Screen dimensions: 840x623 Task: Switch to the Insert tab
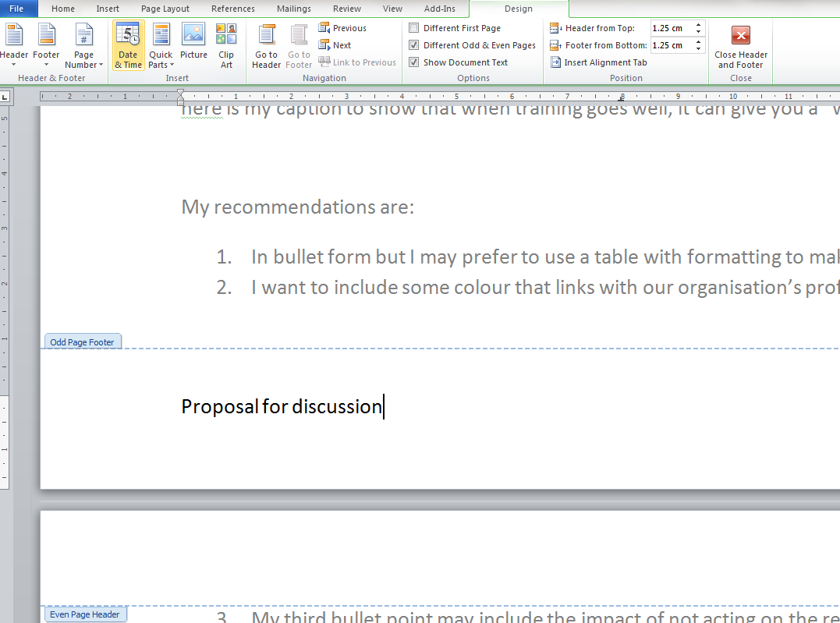pyautogui.click(x=108, y=9)
